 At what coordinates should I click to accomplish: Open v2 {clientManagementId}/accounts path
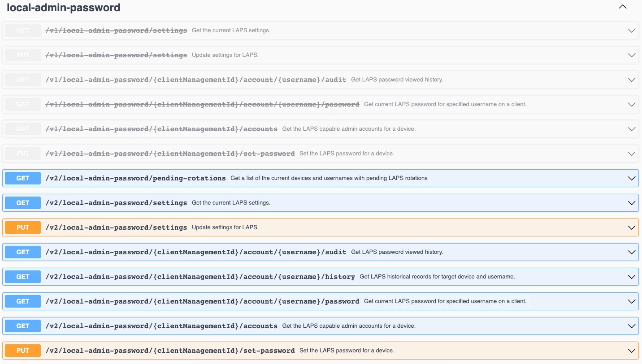(161, 326)
